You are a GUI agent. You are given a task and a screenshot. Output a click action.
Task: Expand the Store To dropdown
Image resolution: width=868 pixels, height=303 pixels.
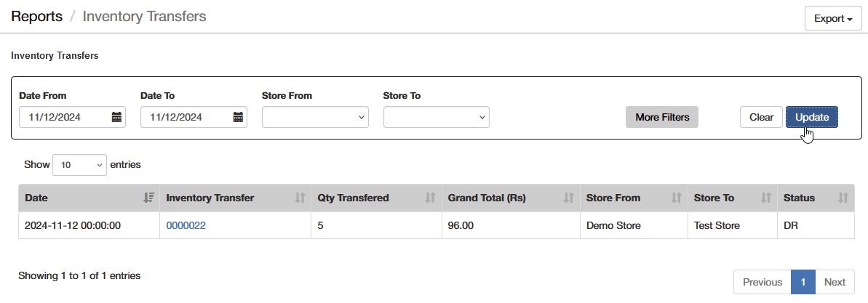(x=437, y=117)
